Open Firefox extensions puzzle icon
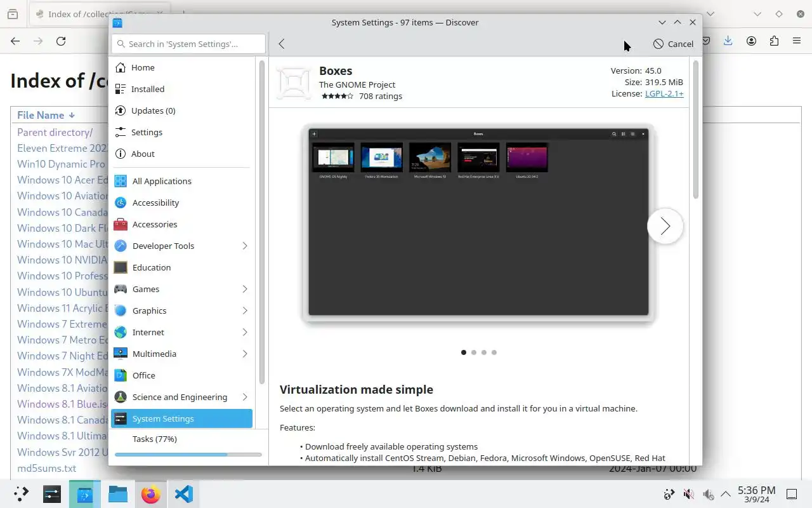812x508 pixels. click(774, 41)
